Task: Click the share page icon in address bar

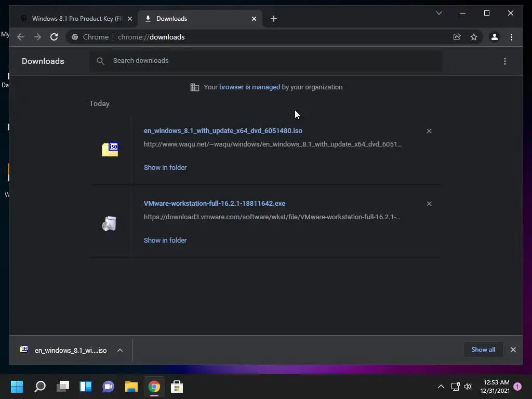Action: click(457, 37)
